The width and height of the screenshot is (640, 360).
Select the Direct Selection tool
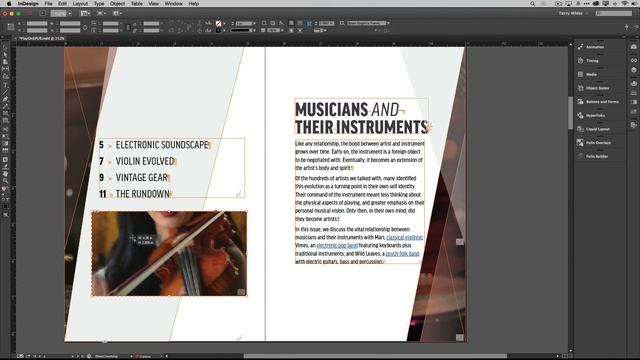click(x=5, y=55)
